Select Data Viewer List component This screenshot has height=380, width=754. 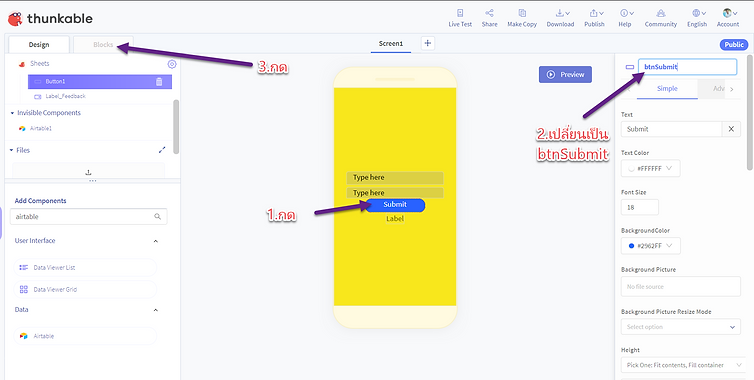85,267
